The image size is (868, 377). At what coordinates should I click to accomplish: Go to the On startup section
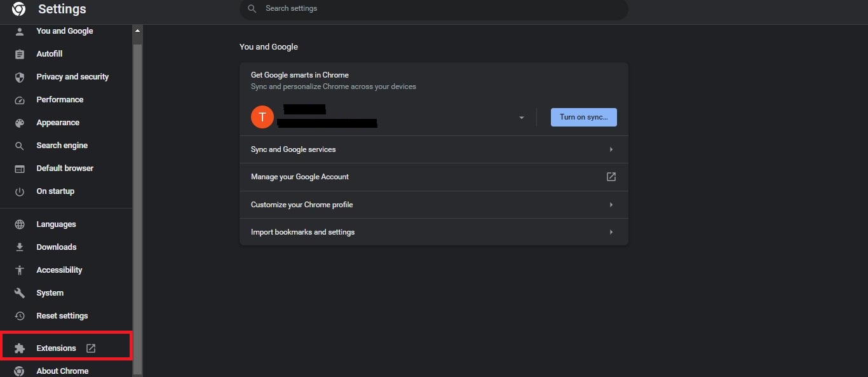pos(55,191)
